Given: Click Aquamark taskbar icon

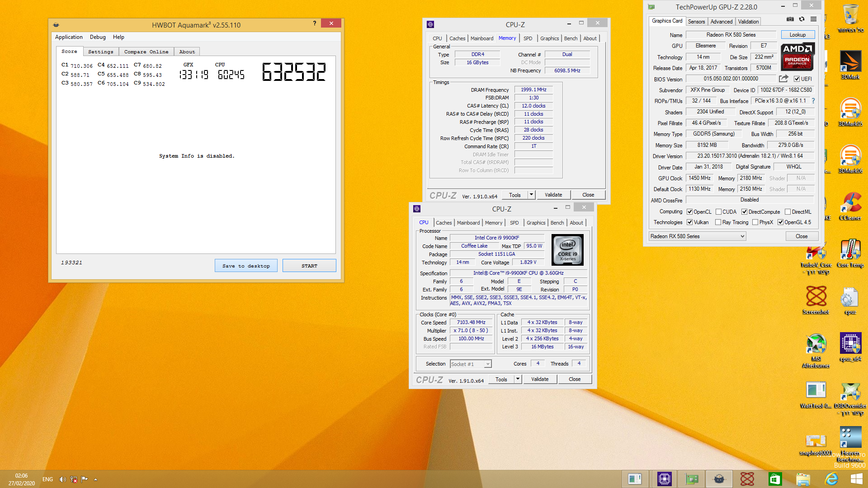Looking at the screenshot, I should 719,479.
